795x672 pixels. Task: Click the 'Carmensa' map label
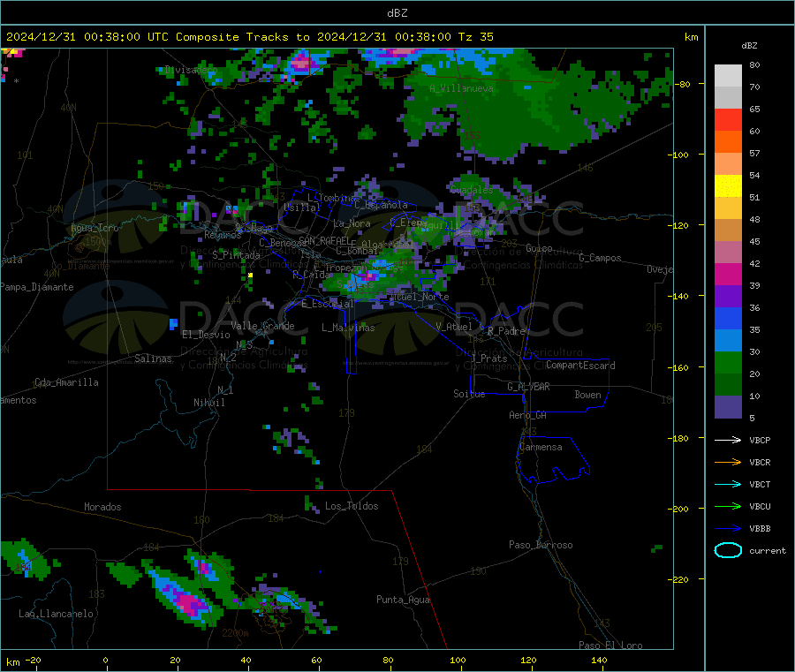pyautogui.click(x=541, y=447)
